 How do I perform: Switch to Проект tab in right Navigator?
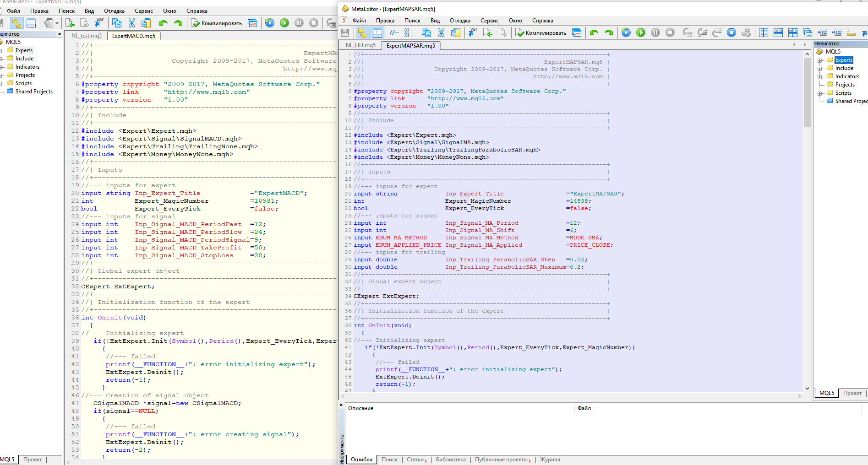852,393
